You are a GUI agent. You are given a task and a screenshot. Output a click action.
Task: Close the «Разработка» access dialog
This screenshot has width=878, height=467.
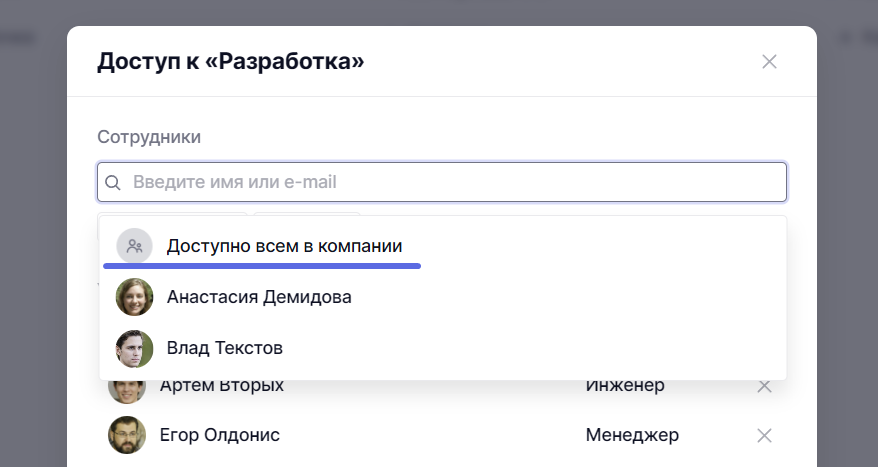769,62
